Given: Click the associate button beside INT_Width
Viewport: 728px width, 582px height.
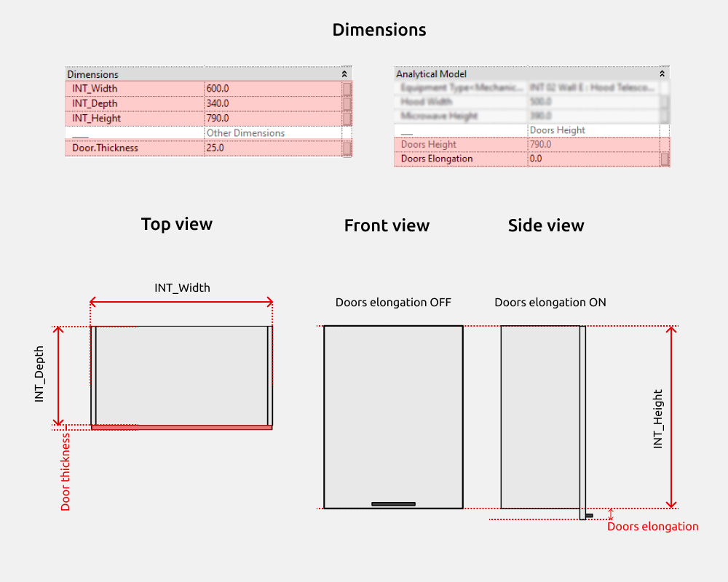Looking at the screenshot, I should 347,89.
